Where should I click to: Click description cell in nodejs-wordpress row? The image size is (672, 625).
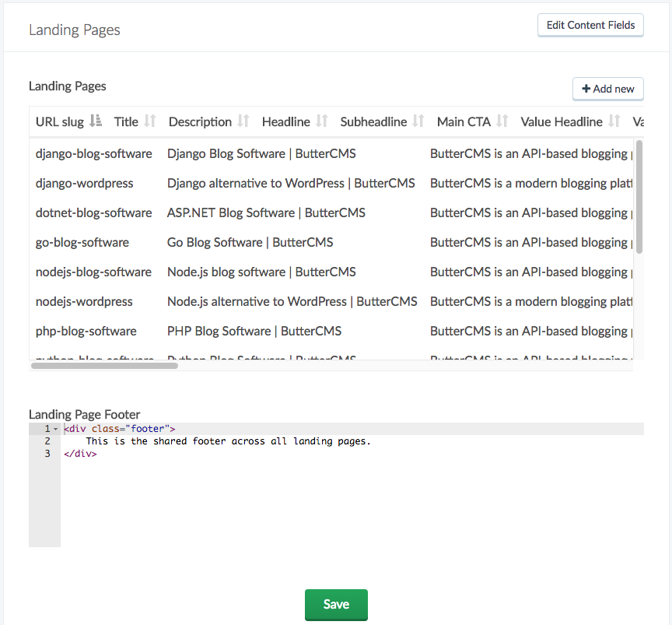pos(531,301)
